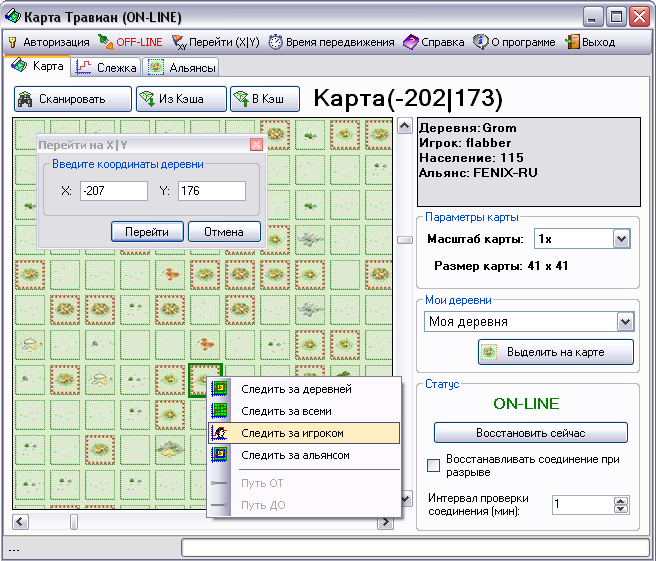This screenshot has height=561, width=656.
Task: Choose Следить за деревней menu item
Action: 304,389
